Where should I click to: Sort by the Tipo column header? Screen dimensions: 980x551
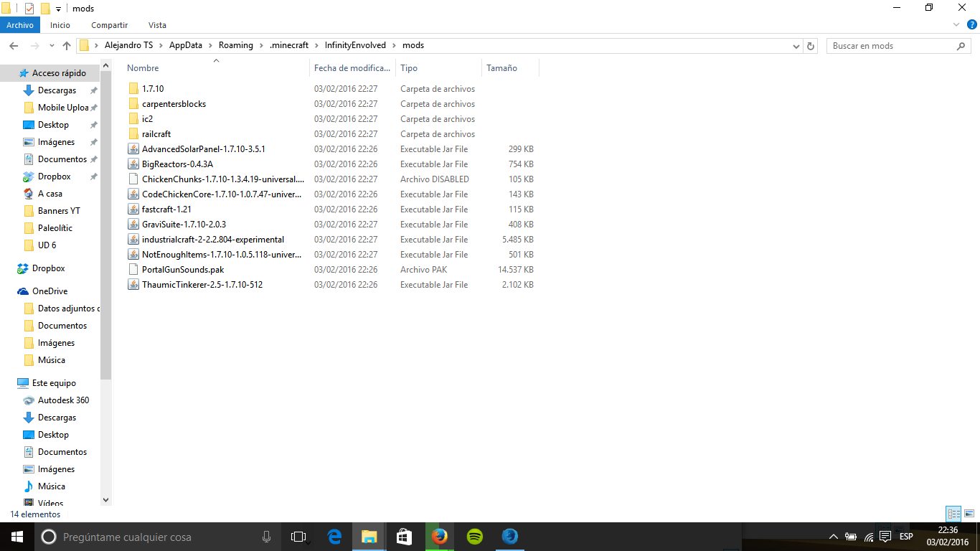point(409,68)
